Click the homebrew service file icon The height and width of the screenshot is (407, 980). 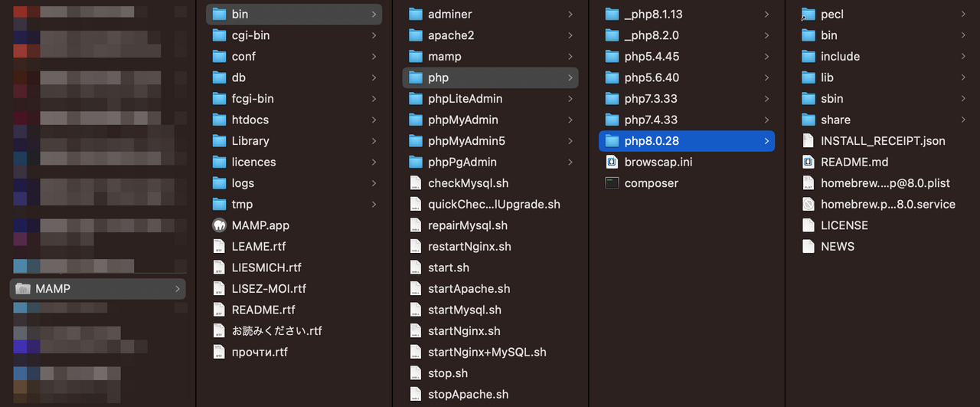coord(808,205)
